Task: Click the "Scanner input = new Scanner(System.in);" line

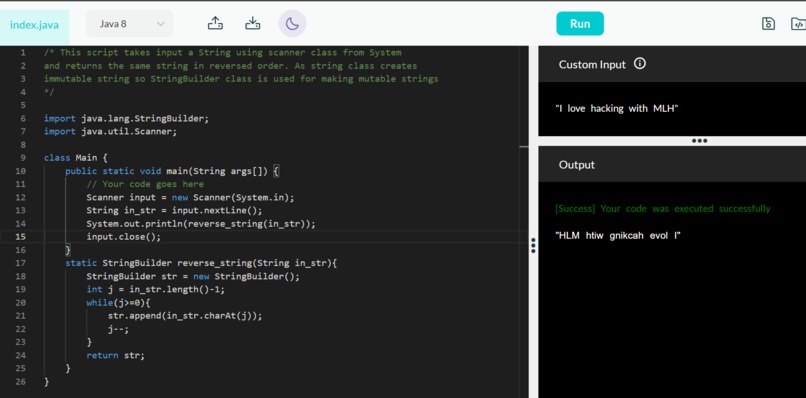Action: tap(190, 197)
